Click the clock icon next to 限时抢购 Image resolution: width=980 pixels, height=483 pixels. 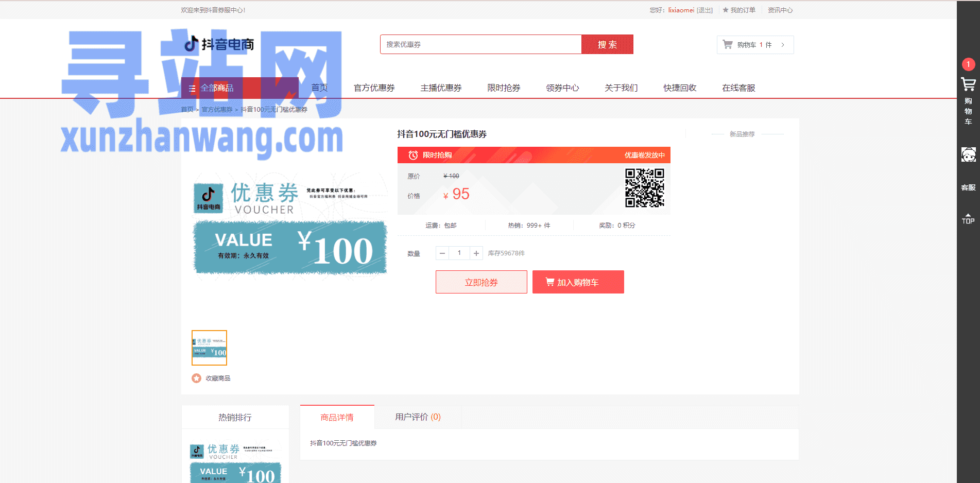pyautogui.click(x=413, y=155)
